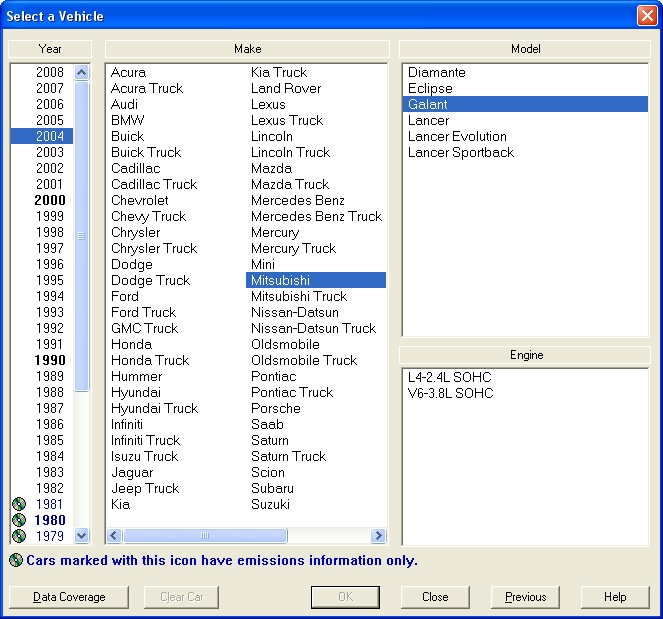Click the emissions icon beside 1981
Viewport: 663px width, 619px height.
click(x=19, y=504)
